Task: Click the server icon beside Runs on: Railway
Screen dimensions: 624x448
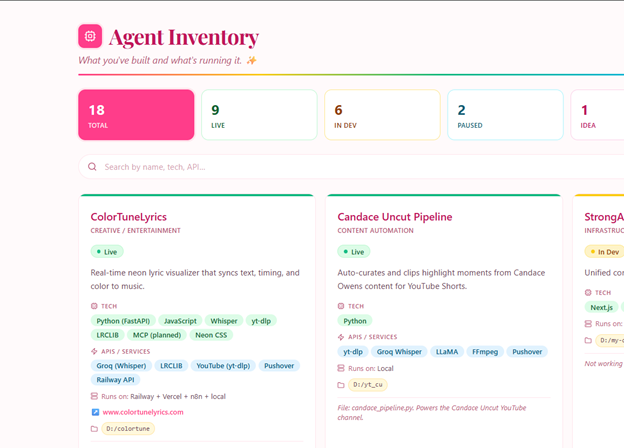Action: point(94,396)
